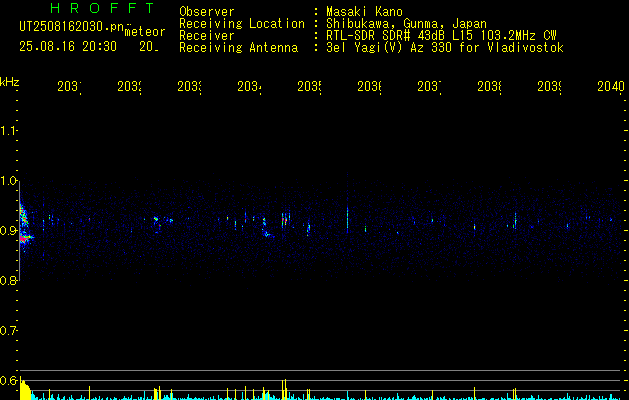The height and width of the screenshot is (400, 629).
Task: Select the observer name Masaki Kano
Action: [364, 11]
